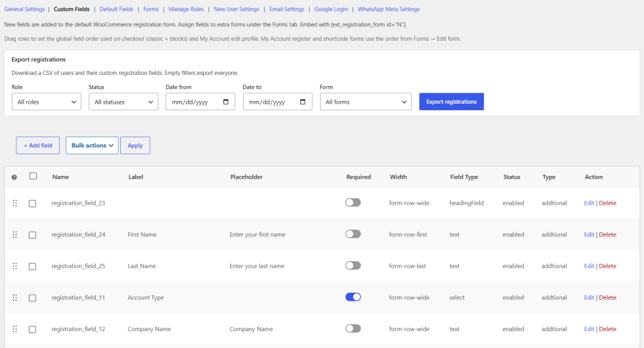The height and width of the screenshot is (348, 644).
Task: Switch to General Settings tab
Action: 24,9
